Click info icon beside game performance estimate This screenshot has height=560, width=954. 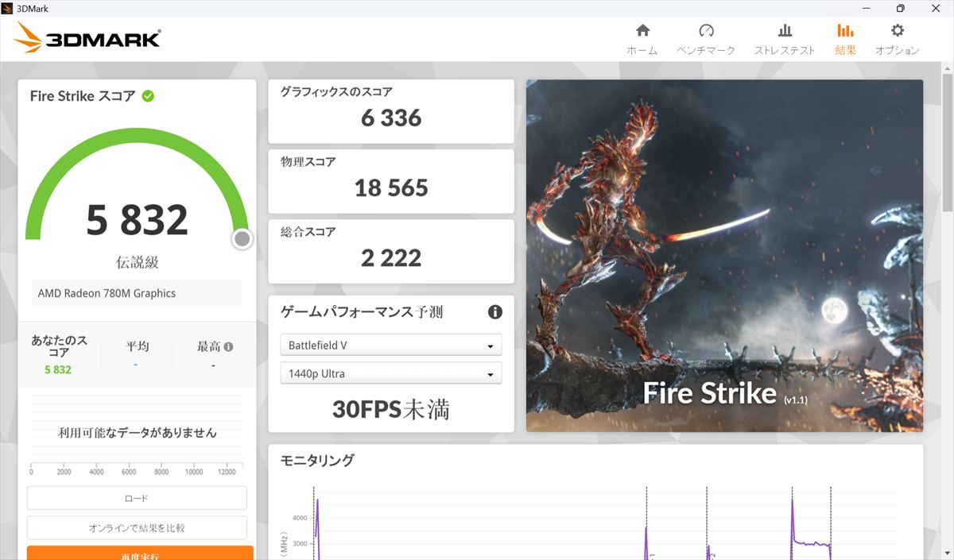[494, 312]
